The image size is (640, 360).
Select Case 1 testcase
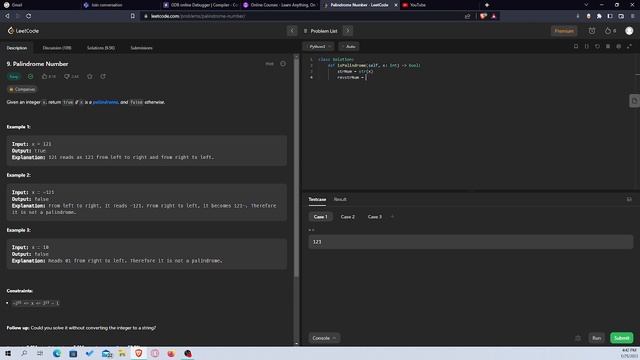click(320, 217)
